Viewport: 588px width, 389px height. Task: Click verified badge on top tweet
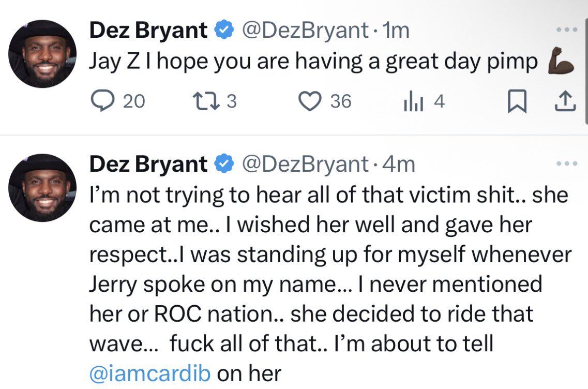[x=224, y=30]
